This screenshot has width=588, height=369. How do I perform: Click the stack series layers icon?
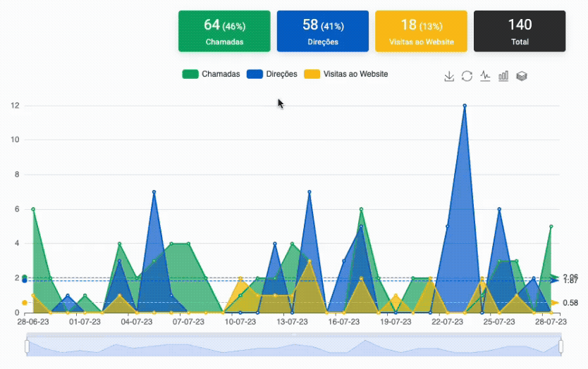(522, 76)
